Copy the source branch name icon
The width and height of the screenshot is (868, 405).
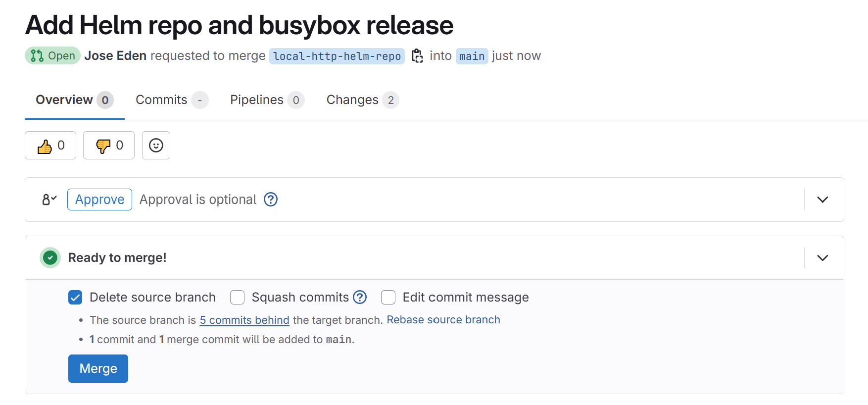[417, 56]
